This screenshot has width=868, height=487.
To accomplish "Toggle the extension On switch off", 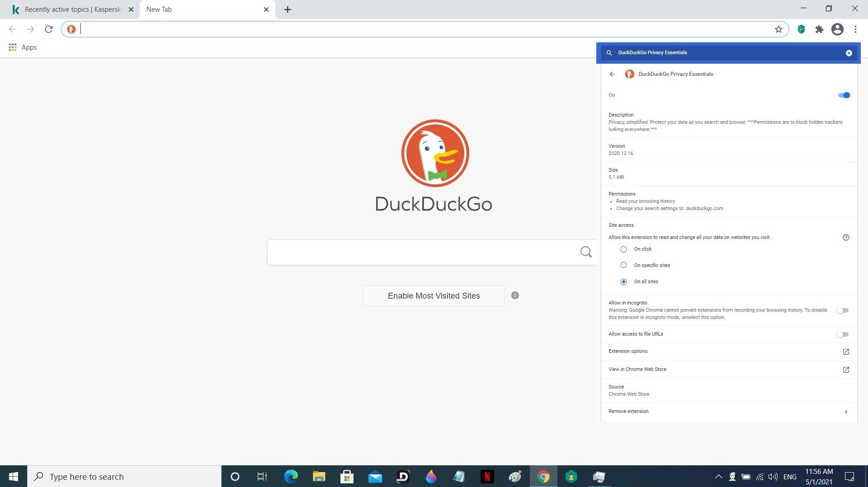I will (844, 95).
